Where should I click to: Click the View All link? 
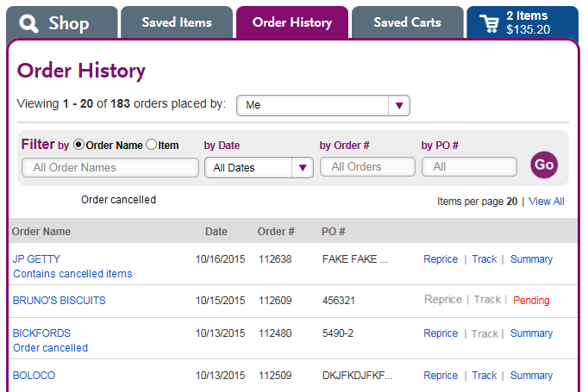pyautogui.click(x=547, y=202)
